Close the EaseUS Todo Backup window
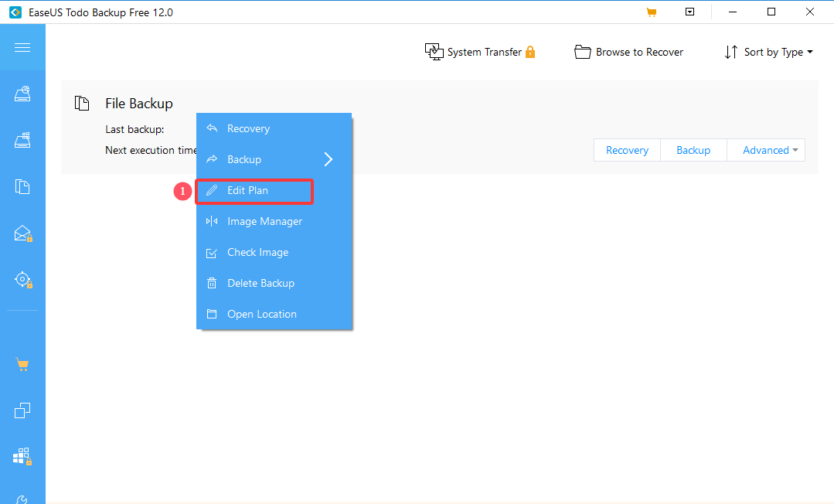The width and height of the screenshot is (834, 504). pyautogui.click(x=810, y=12)
